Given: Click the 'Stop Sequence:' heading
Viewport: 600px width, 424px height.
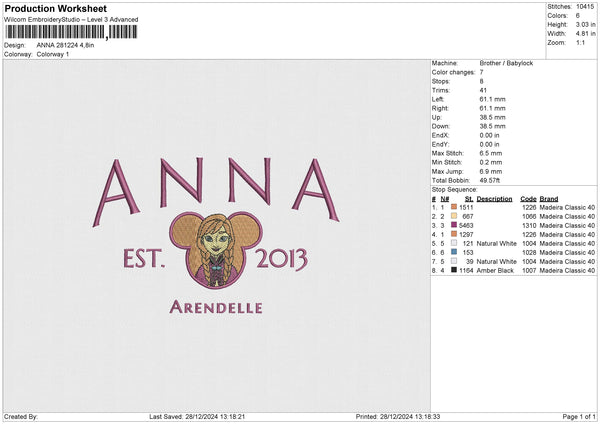Looking at the screenshot, I should (454, 190).
